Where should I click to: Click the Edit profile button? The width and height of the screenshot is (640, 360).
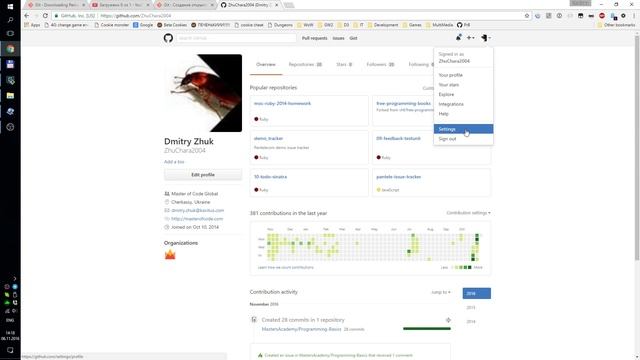click(203, 175)
